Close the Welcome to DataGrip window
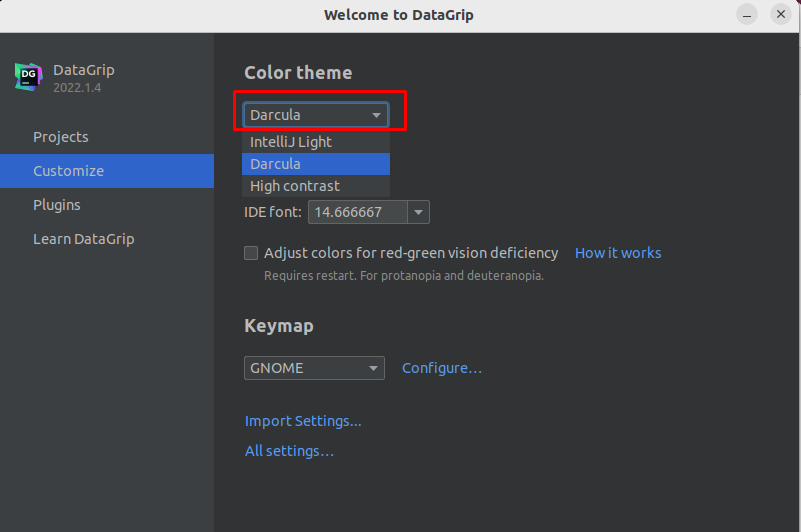 [x=781, y=15]
